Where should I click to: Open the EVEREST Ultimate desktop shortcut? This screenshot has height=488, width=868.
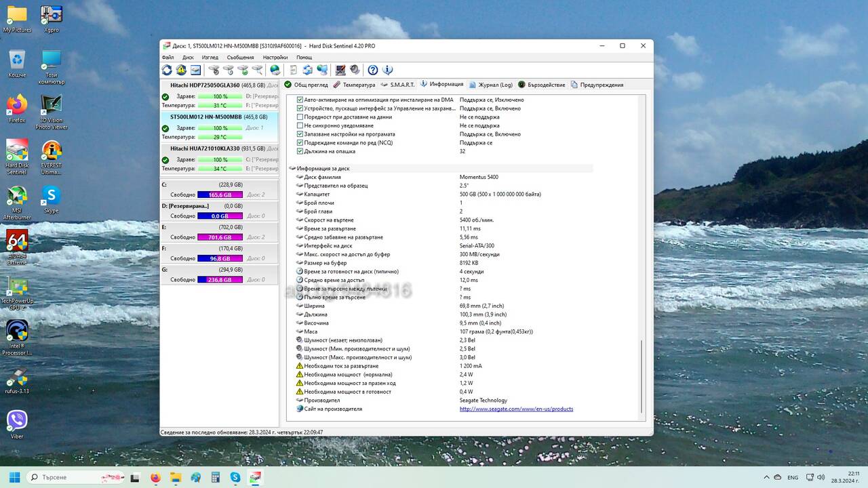tap(52, 157)
